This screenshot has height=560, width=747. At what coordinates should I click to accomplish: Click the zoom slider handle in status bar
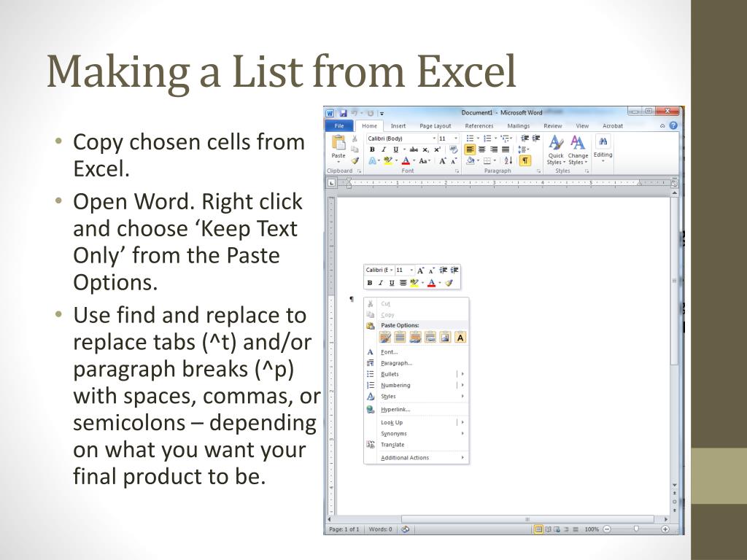tap(636, 529)
